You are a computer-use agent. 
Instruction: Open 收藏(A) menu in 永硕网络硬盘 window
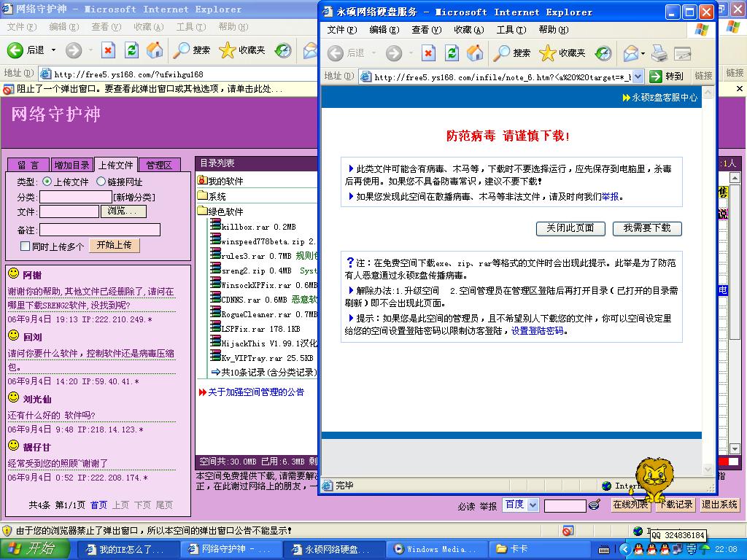(x=469, y=29)
